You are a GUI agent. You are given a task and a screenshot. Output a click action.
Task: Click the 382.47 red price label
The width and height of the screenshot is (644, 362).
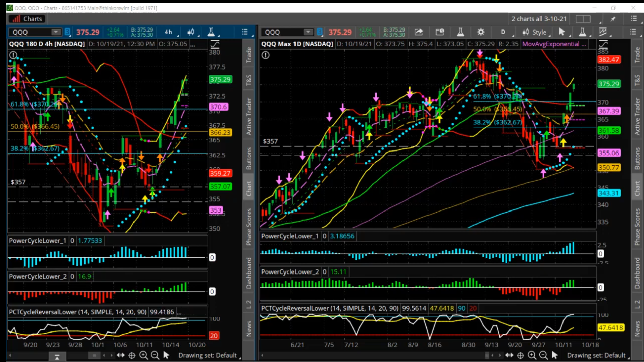[x=608, y=60]
